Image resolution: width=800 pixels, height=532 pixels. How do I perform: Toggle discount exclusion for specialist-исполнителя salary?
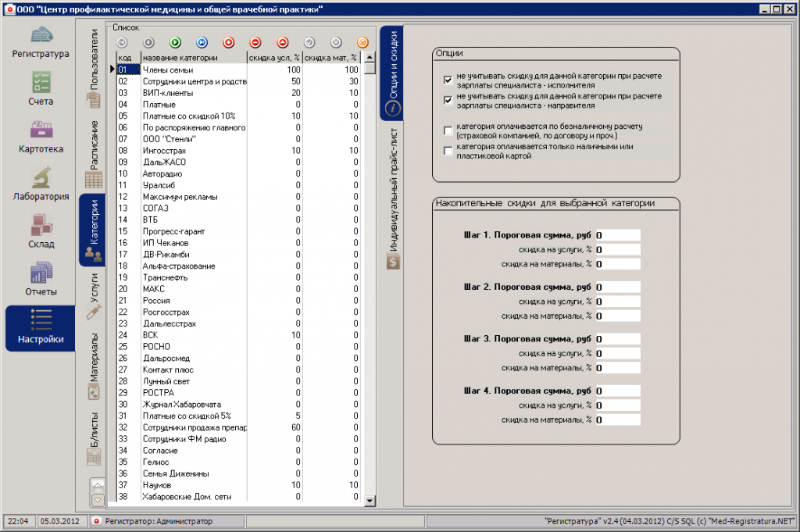(x=448, y=80)
